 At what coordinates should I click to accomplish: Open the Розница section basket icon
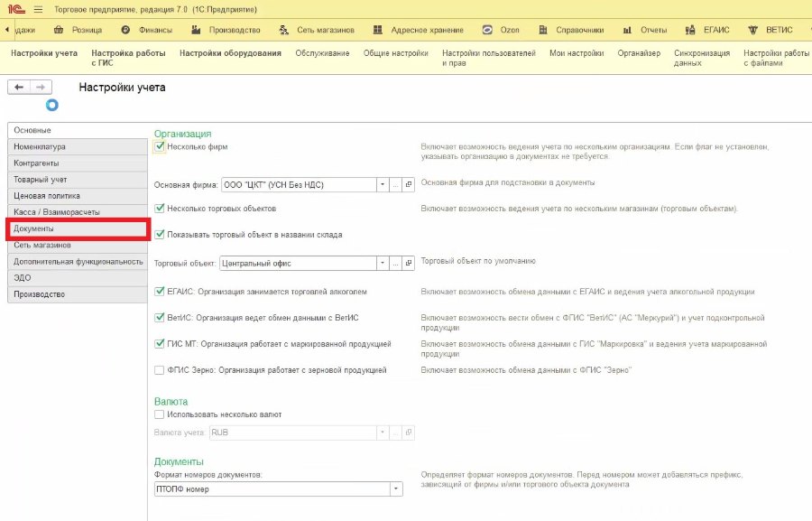(x=59, y=30)
